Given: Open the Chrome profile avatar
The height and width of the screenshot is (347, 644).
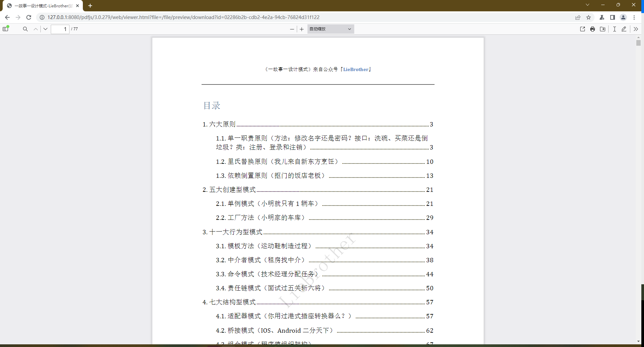Looking at the screenshot, I should click(x=623, y=17).
